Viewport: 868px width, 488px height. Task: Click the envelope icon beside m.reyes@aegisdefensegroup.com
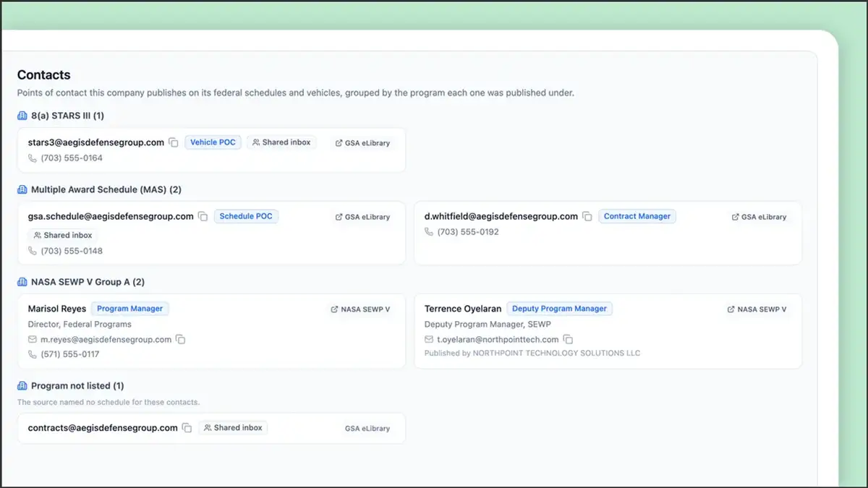33,339
